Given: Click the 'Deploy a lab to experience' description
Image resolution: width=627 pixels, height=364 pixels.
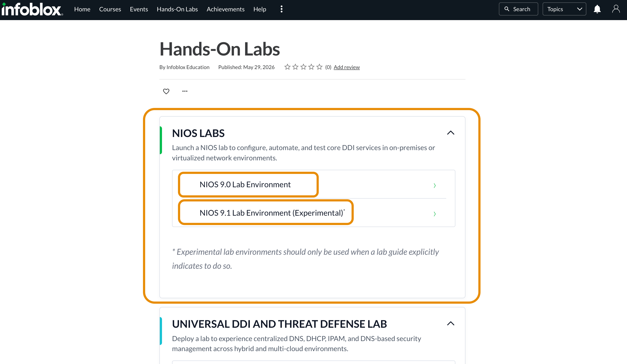Looking at the screenshot, I should [297, 344].
